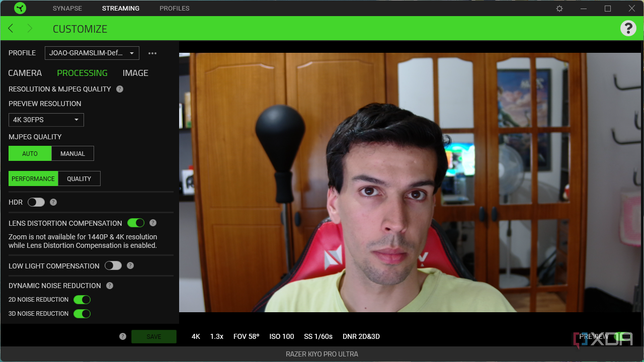Viewport: 644px width, 362px height.
Task: Set MJPEG quality to Auto
Action: (30, 153)
